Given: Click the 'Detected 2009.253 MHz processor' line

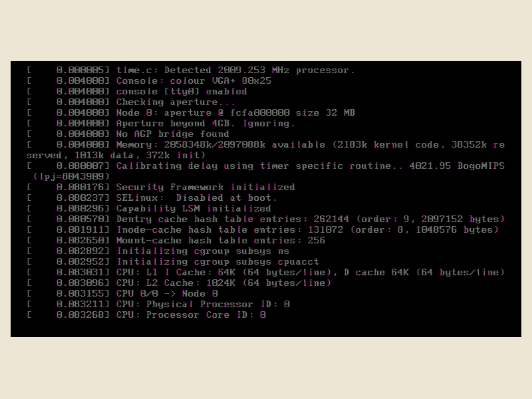Looking at the screenshot, I should pyautogui.click(x=191, y=70).
